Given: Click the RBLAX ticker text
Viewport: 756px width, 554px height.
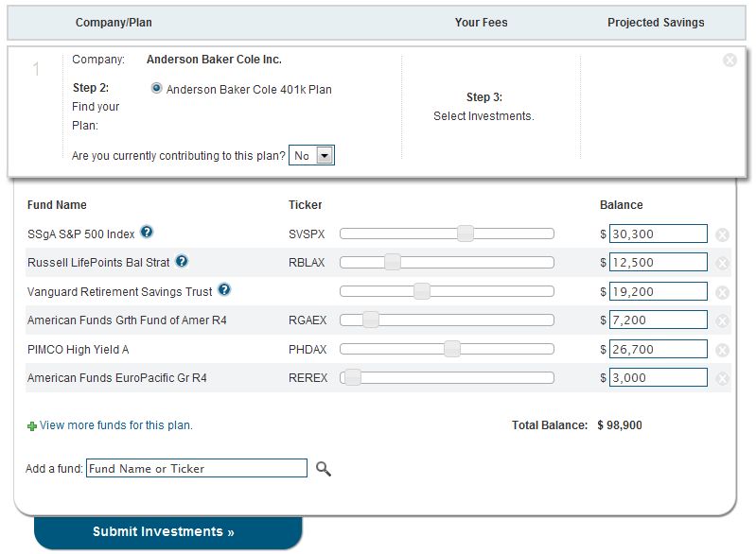Looking at the screenshot, I should (x=307, y=263).
